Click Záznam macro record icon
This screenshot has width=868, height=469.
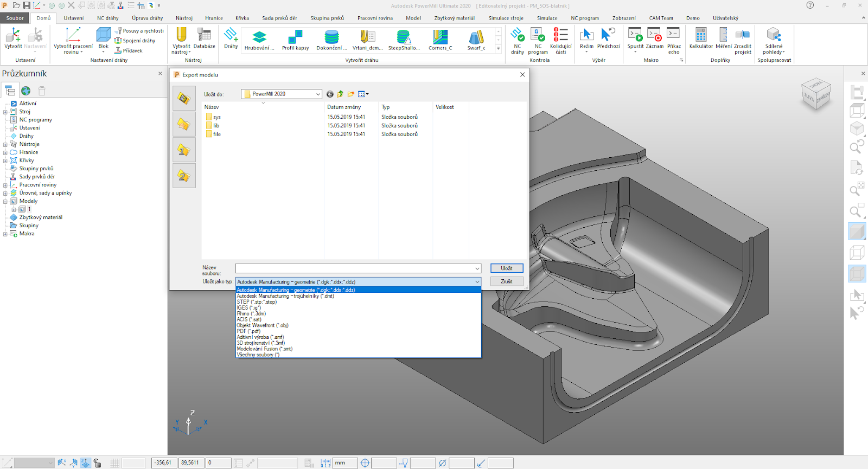[x=655, y=35]
